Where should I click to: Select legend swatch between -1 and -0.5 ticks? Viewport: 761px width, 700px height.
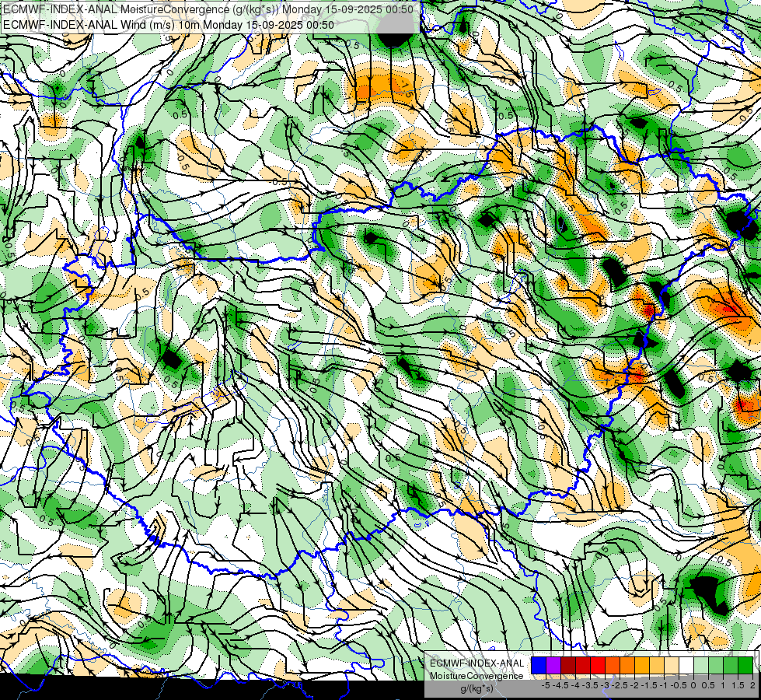pos(672,665)
